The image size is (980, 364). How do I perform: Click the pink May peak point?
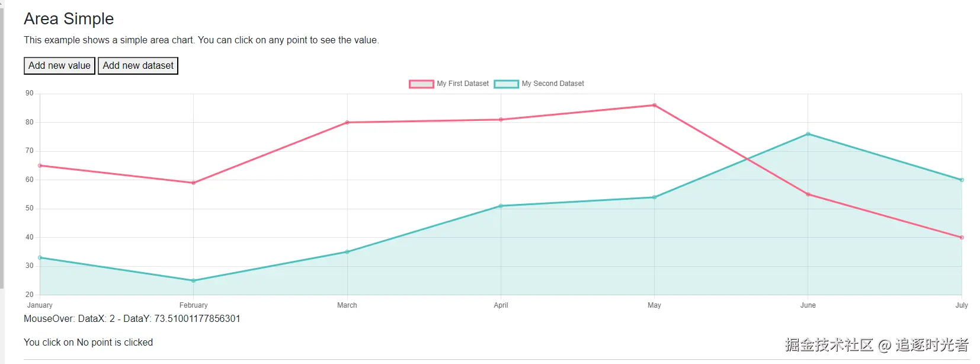654,106
